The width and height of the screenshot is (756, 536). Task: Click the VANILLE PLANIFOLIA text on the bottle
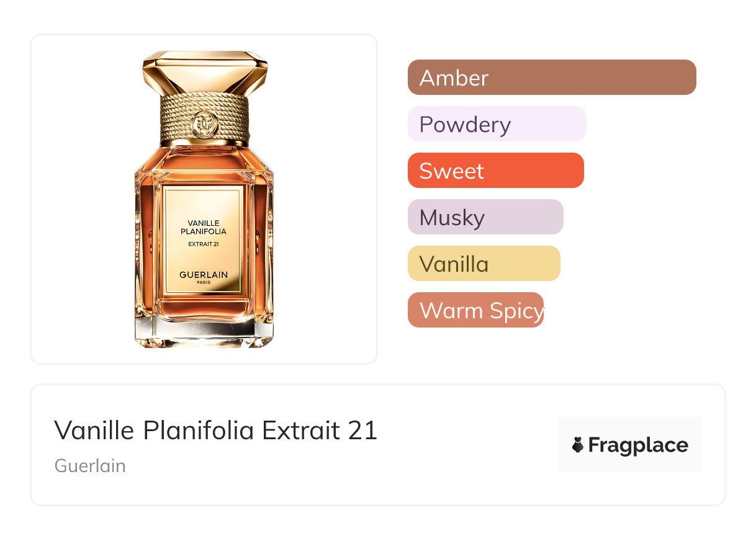click(x=204, y=227)
